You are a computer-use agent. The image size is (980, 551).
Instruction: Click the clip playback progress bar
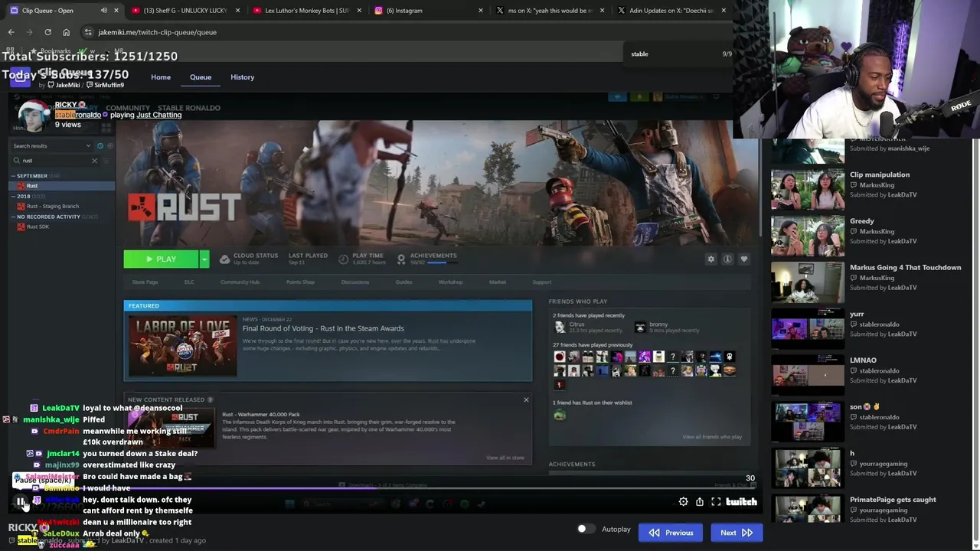pyautogui.click(x=383, y=488)
